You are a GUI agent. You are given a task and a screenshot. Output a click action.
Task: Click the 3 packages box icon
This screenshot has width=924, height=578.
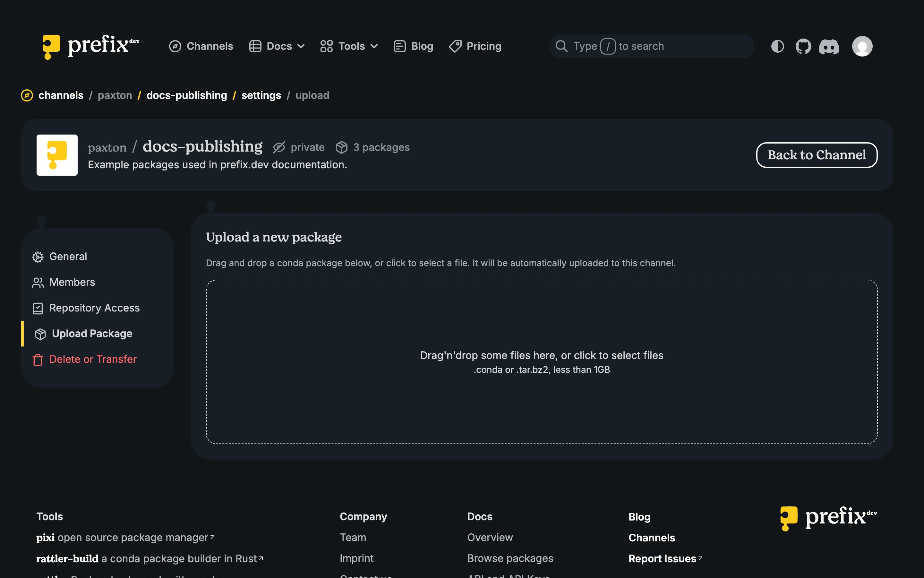tap(341, 147)
